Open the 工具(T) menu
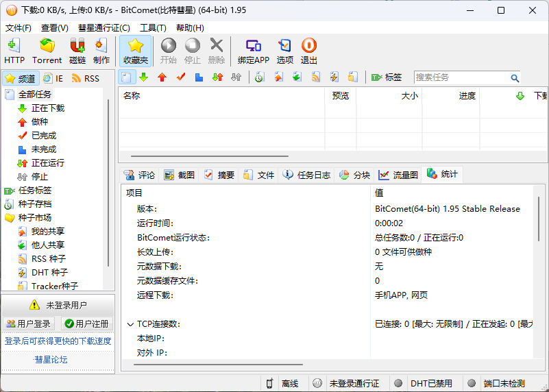 153,28
